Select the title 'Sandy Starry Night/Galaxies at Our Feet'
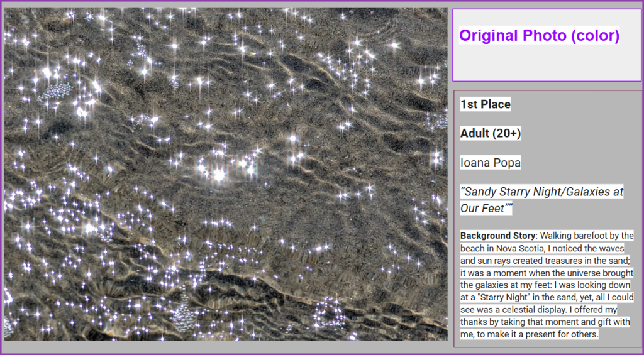The width and height of the screenshot is (644, 355). pyautogui.click(x=541, y=200)
